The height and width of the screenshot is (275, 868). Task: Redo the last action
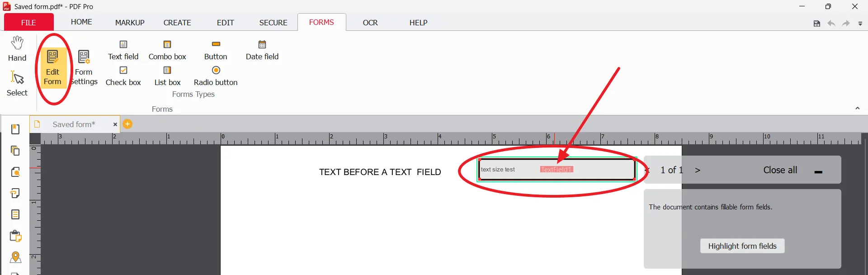(846, 24)
